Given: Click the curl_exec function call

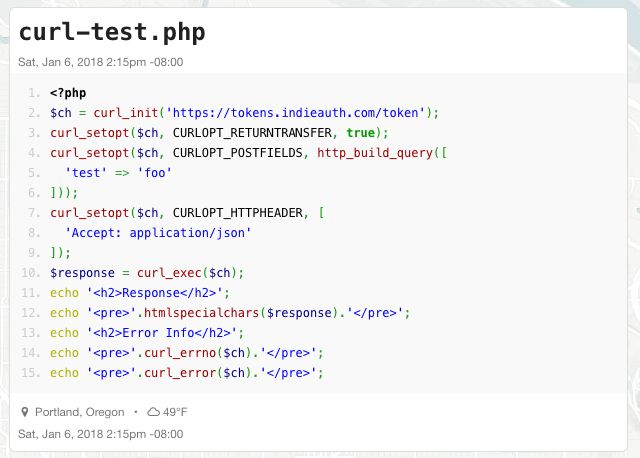Looking at the screenshot, I should point(169,273).
